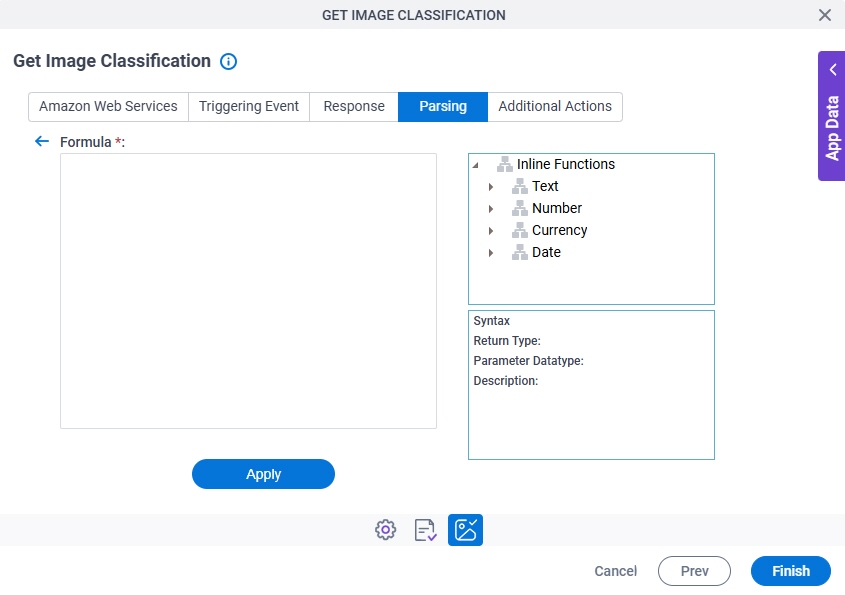This screenshot has width=845, height=595.
Task: Click the hierarchy icon next to Text
Action: [520, 186]
